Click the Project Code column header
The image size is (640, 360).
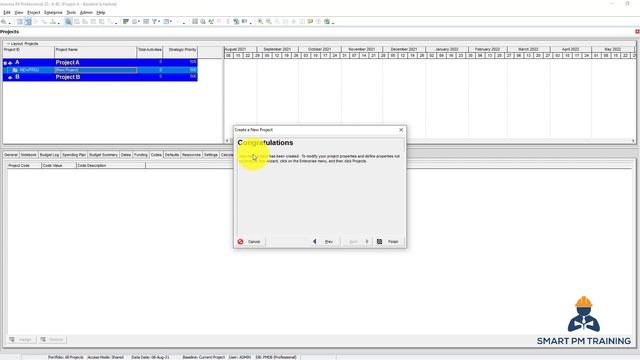pyautogui.click(x=24, y=165)
